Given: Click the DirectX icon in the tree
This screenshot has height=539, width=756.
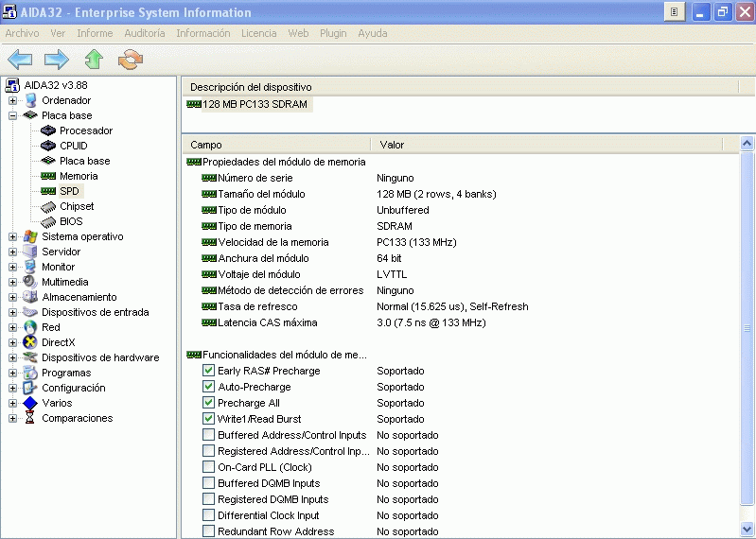Looking at the screenshot, I should pos(30,342).
